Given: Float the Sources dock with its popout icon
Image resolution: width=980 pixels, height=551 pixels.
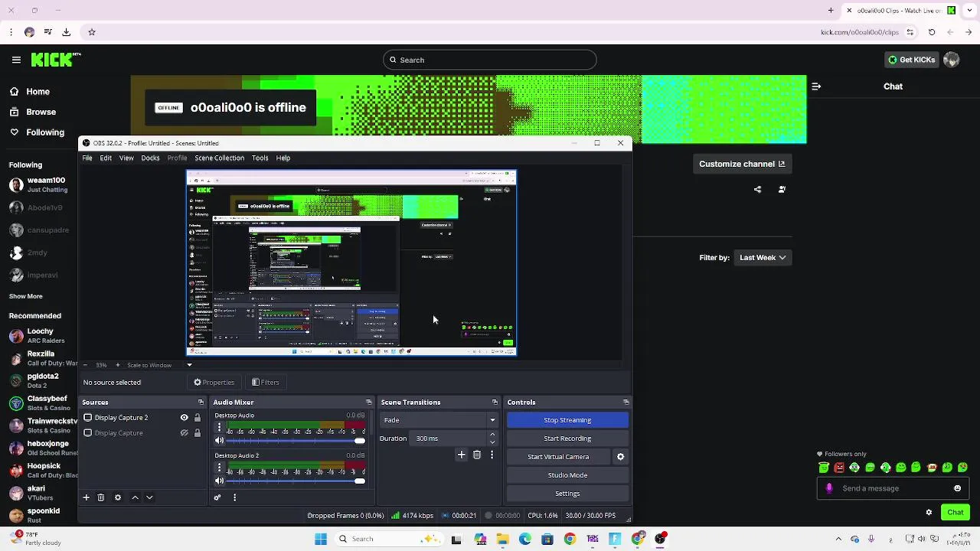Looking at the screenshot, I should coord(201,403).
